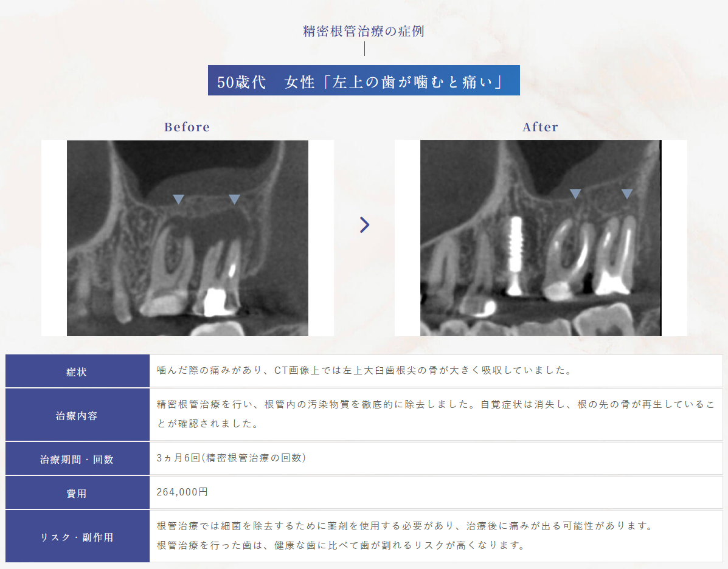
Task: Click the treatment text starting 精密根管治療を行い
Action: 435,414
